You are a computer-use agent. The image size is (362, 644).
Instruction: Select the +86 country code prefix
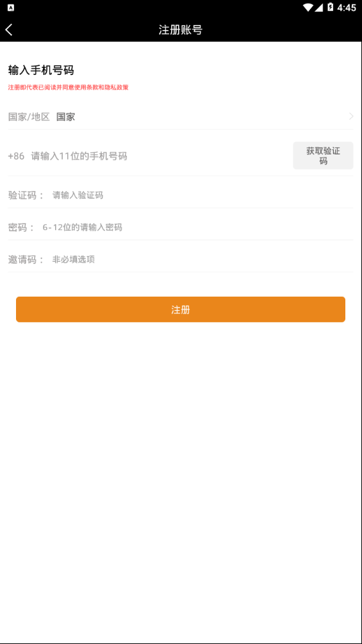[x=16, y=156]
